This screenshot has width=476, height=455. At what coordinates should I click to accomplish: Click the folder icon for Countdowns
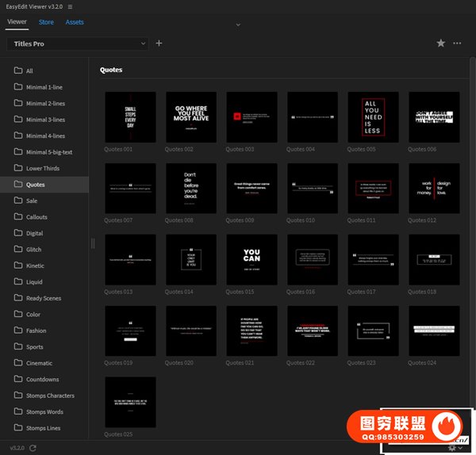18,380
